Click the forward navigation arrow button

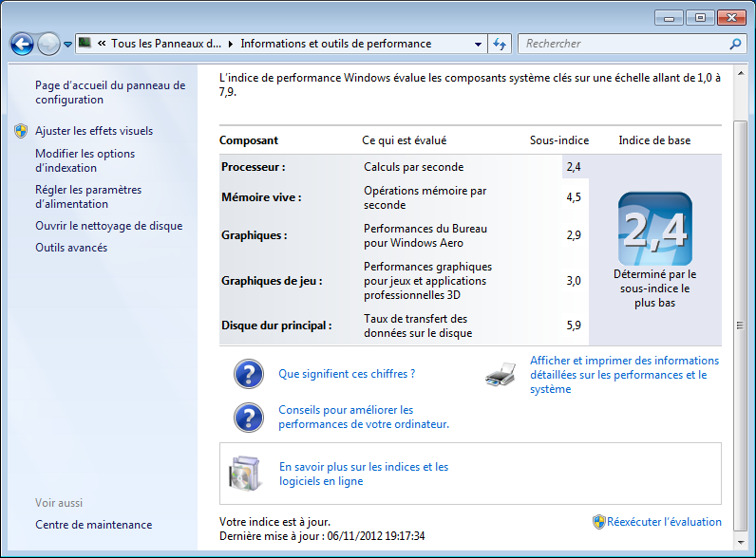click(48, 44)
